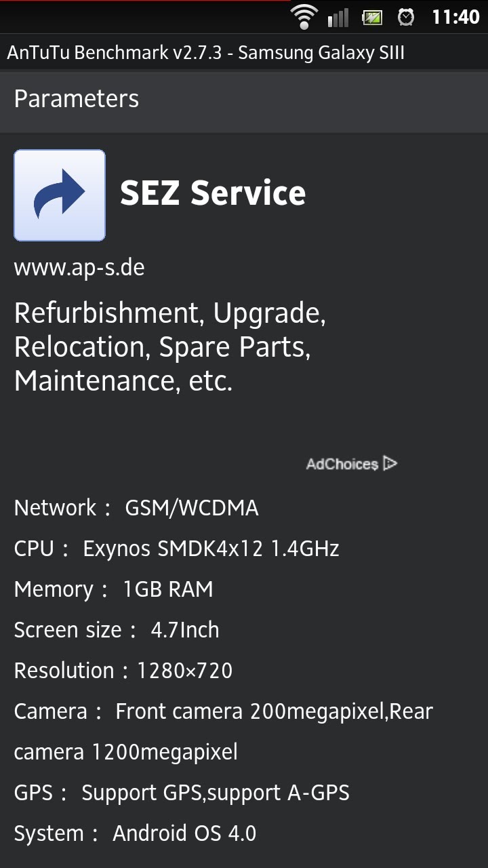
Task: Open the www.ap-s.de link
Action: tap(79, 268)
